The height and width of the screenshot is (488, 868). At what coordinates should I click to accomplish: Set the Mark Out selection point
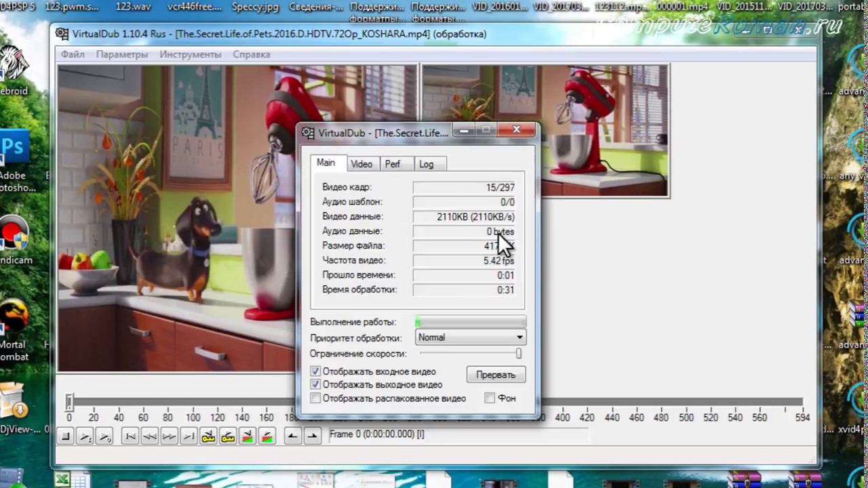[312, 436]
